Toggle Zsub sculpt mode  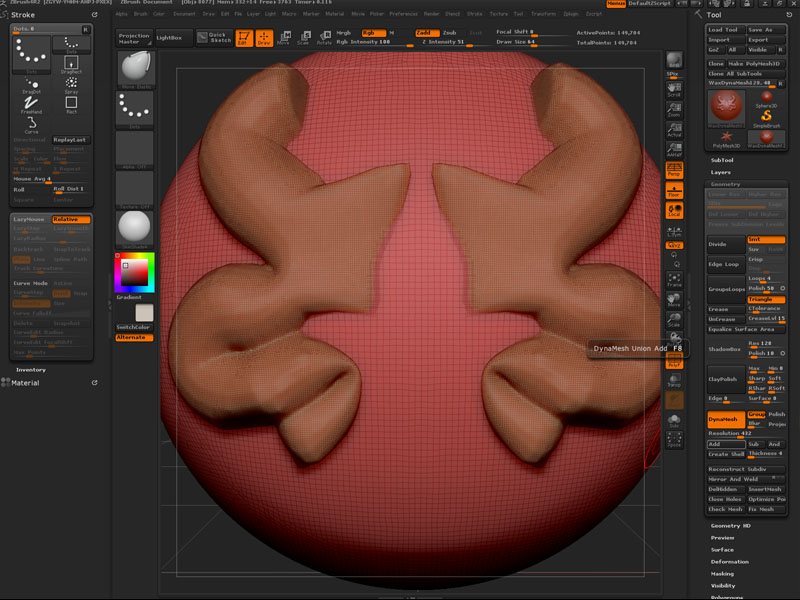coord(451,33)
